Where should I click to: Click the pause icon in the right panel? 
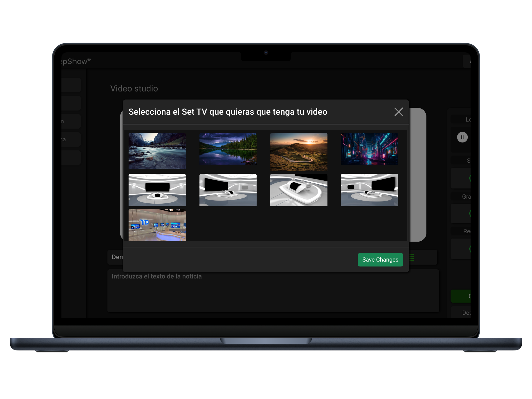462,137
